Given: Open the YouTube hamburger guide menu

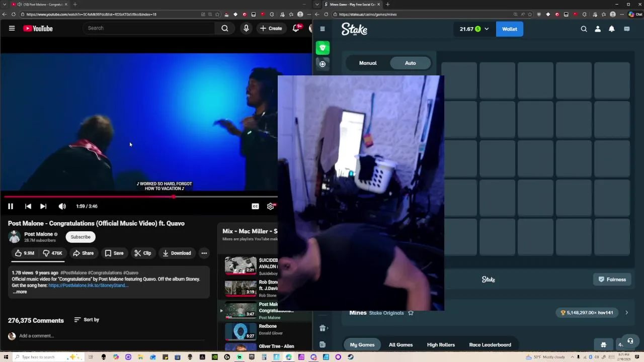Looking at the screenshot, I should (x=12, y=29).
